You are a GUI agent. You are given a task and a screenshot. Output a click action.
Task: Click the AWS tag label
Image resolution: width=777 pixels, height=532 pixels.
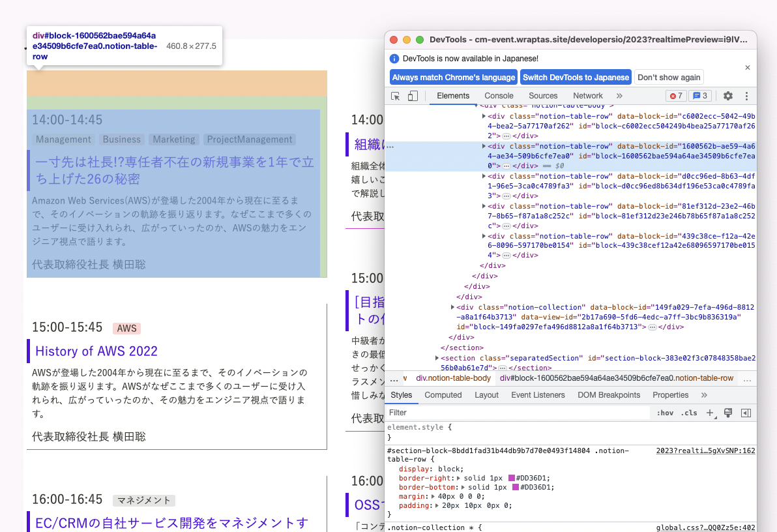[x=127, y=328]
